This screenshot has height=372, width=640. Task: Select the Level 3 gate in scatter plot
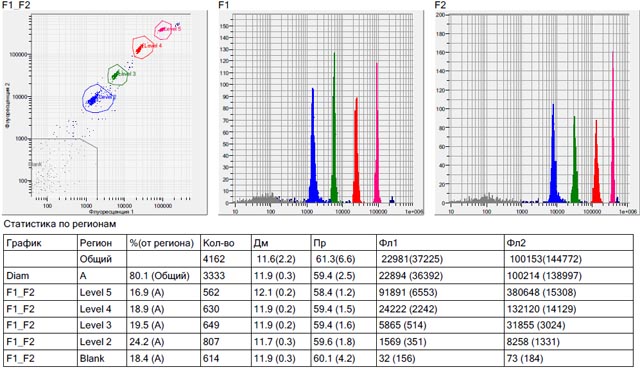click(x=117, y=75)
